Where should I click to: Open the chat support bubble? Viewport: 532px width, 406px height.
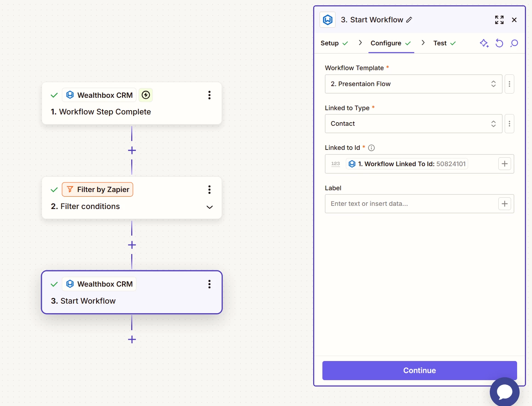(x=505, y=392)
